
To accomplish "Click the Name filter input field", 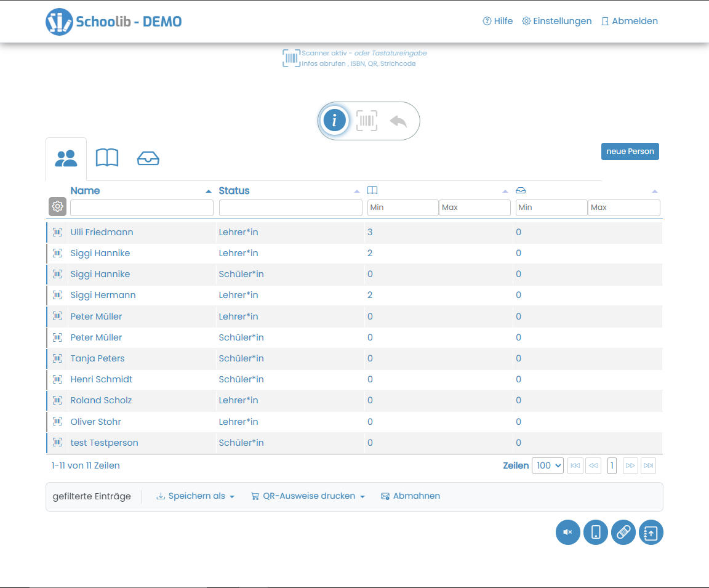I will pos(142,208).
